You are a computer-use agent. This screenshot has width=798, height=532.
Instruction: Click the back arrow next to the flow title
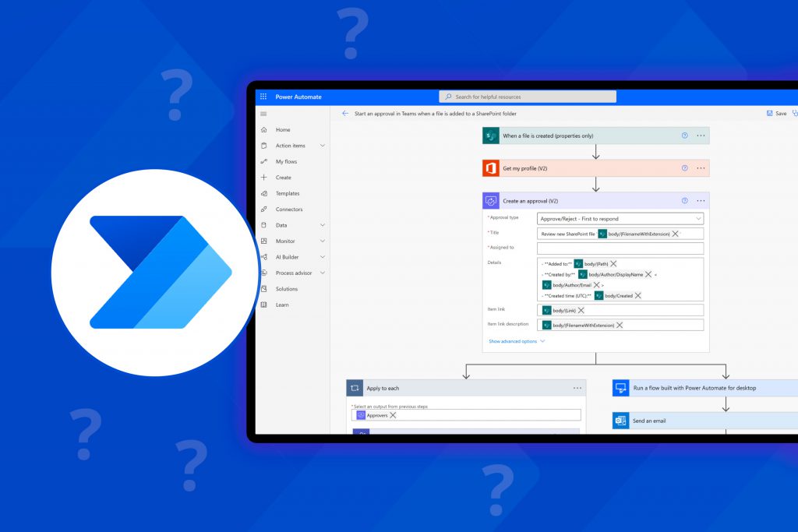(344, 113)
